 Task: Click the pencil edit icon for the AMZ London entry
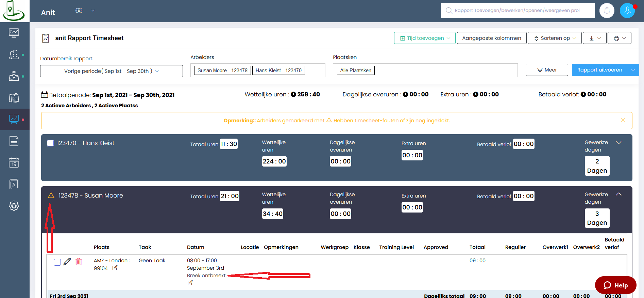point(67,262)
